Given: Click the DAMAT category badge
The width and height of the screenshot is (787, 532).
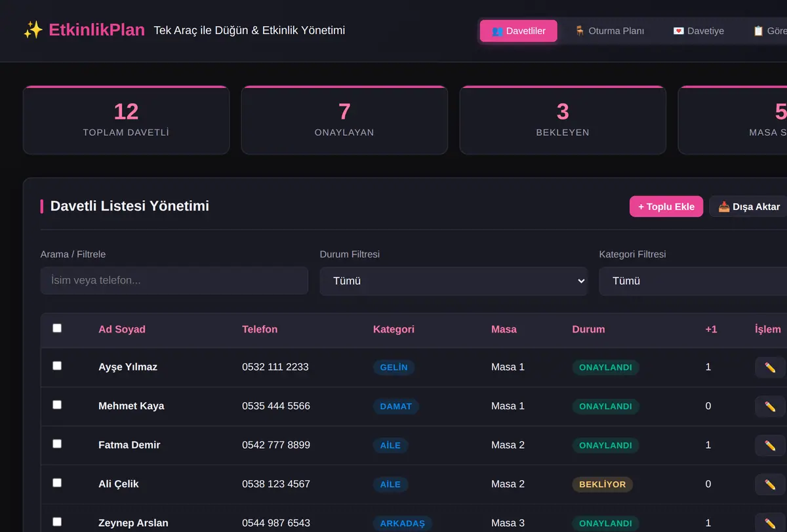Looking at the screenshot, I should 396,406.
